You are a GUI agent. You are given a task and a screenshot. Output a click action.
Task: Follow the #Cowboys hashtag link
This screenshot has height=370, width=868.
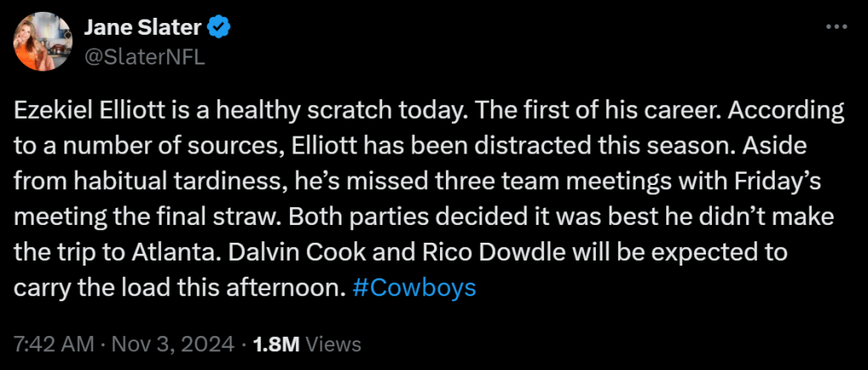tap(413, 288)
